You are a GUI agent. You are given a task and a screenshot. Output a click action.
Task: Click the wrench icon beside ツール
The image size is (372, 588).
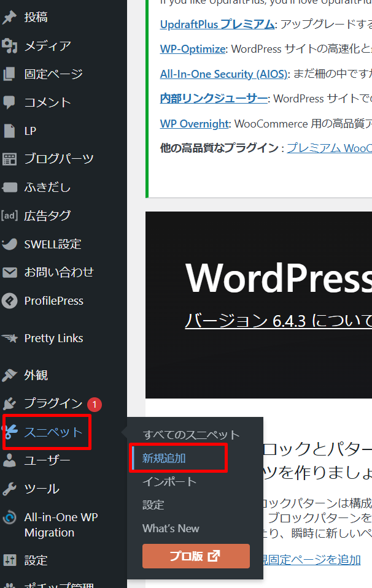9,489
